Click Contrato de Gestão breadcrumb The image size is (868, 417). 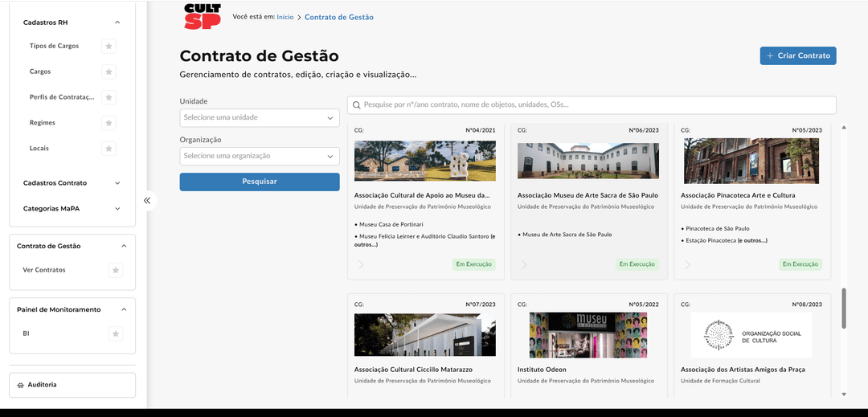click(339, 17)
